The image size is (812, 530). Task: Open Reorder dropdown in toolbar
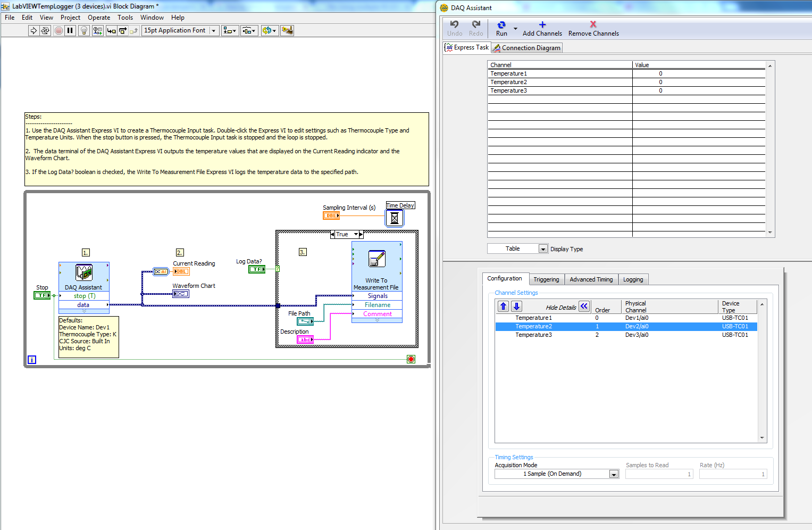(270, 30)
